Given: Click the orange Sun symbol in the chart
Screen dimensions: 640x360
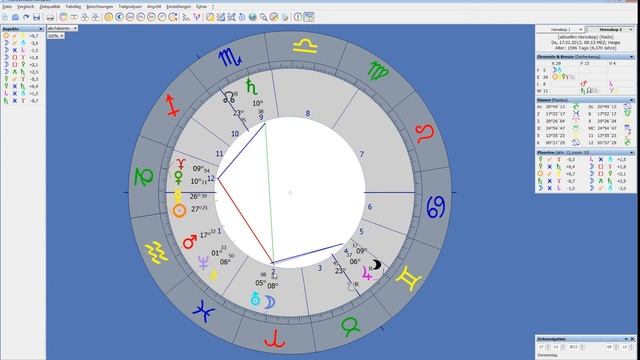Looking at the screenshot, I should (x=179, y=211).
